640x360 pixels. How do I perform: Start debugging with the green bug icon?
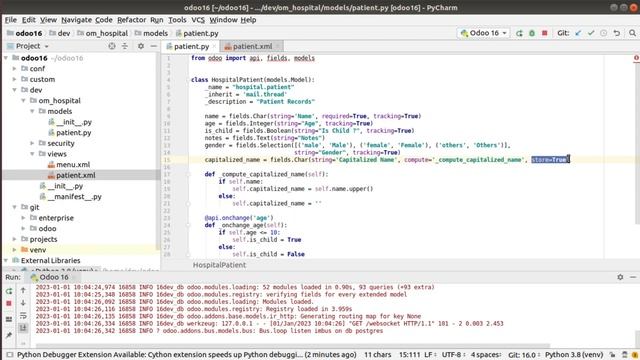click(532, 33)
